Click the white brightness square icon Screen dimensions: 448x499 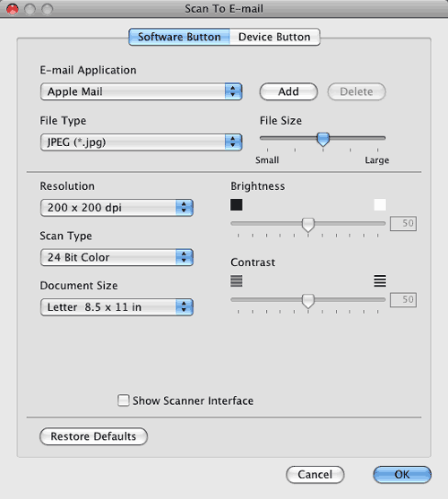tap(380, 204)
